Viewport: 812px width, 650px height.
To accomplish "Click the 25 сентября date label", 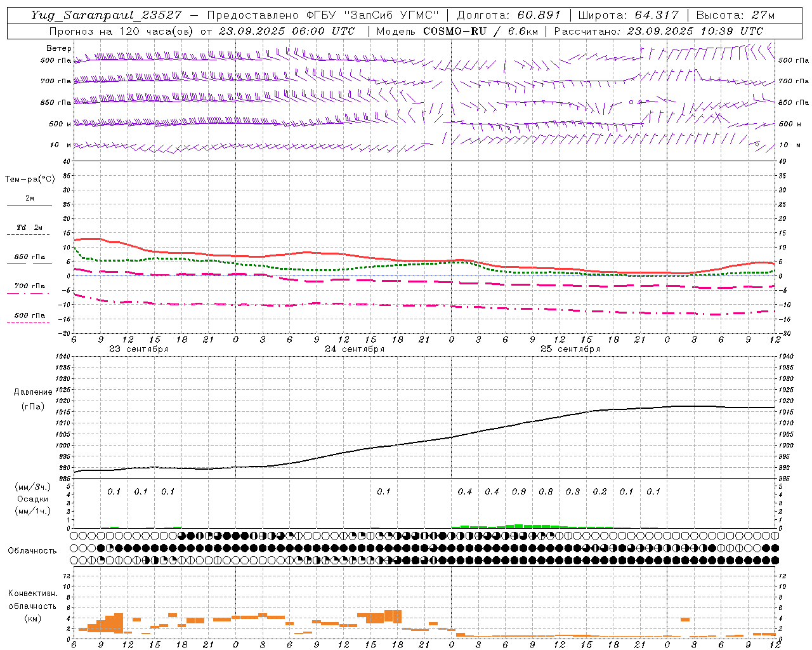I will point(570,349).
